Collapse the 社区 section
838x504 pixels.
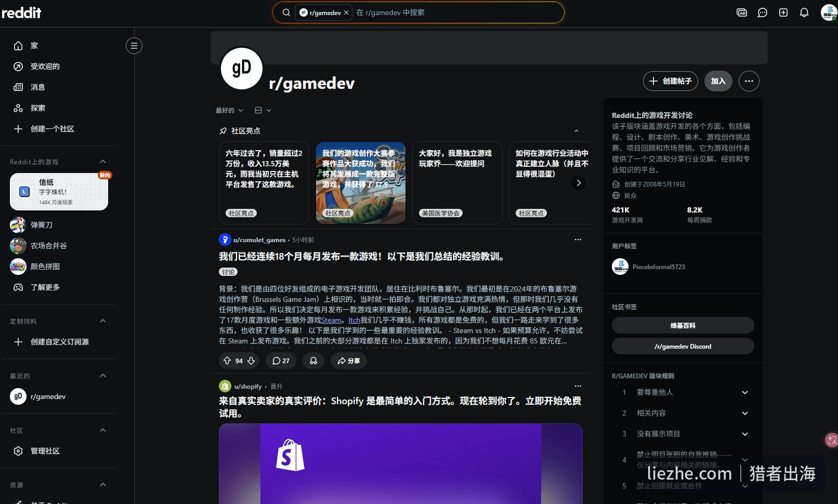(x=103, y=430)
